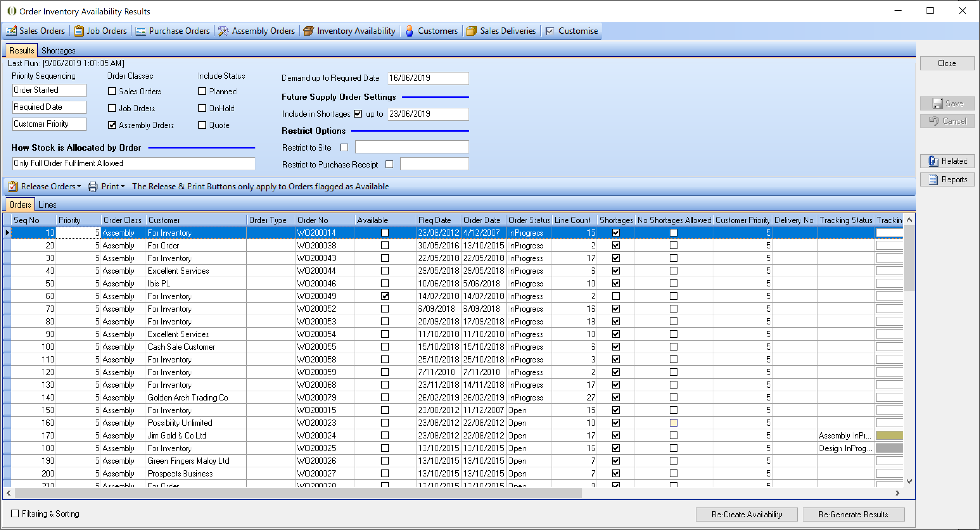Open How Stock is Allocated combo box
Image resolution: width=980 pixels, height=530 pixels.
click(133, 163)
